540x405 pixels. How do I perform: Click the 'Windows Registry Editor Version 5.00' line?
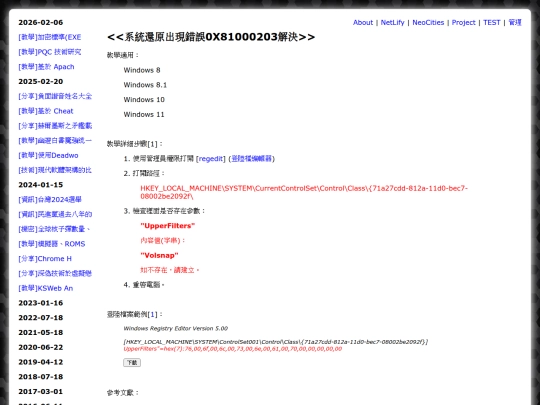coord(176,329)
